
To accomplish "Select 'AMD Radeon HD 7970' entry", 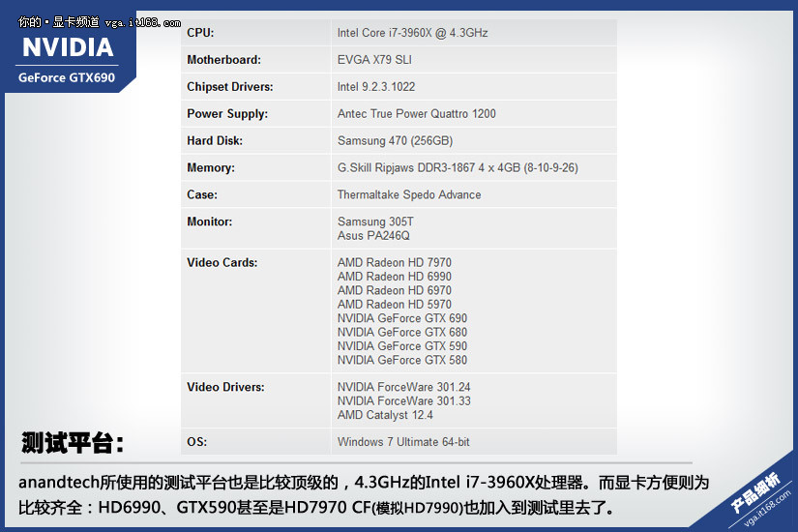I will click(x=395, y=263).
